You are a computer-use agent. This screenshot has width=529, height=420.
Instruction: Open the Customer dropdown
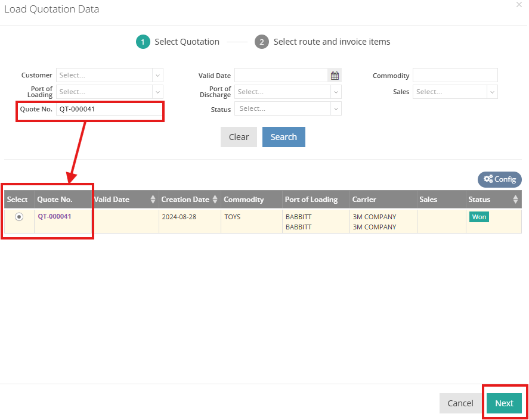click(109, 75)
